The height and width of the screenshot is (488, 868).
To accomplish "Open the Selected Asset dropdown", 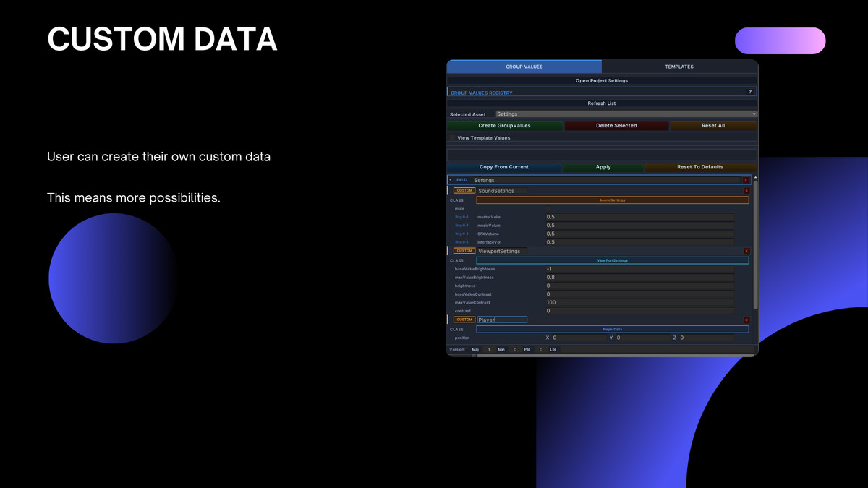I will tap(626, 114).
